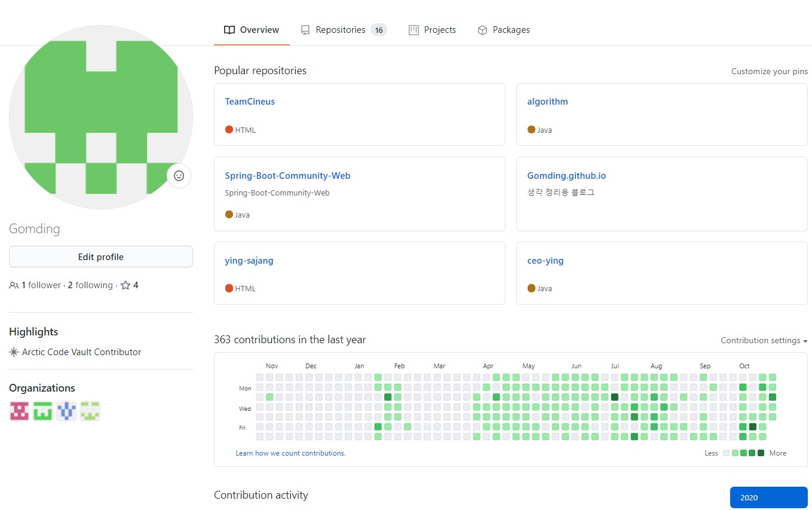Open the 2 following link
This screenshot has width=812, height=510.
[90, 285]
